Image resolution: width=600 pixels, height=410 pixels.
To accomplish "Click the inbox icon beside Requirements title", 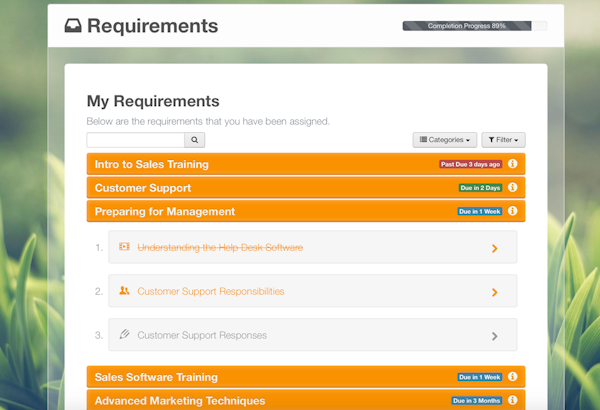I will [x=73, y=26].
